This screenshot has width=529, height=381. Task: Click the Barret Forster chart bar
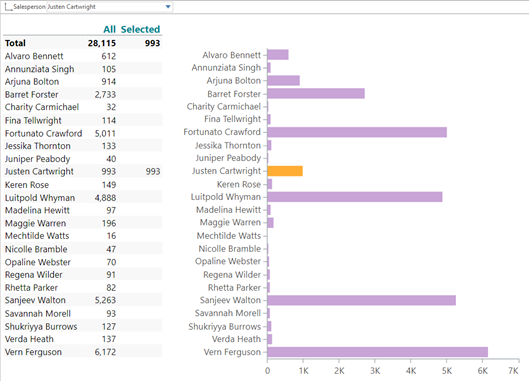pyautogui.click(x=316, y=93)
